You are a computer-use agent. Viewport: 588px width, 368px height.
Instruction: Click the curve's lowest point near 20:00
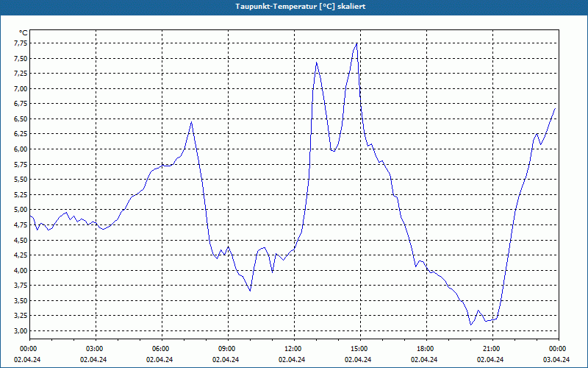[x=470, y=325]
